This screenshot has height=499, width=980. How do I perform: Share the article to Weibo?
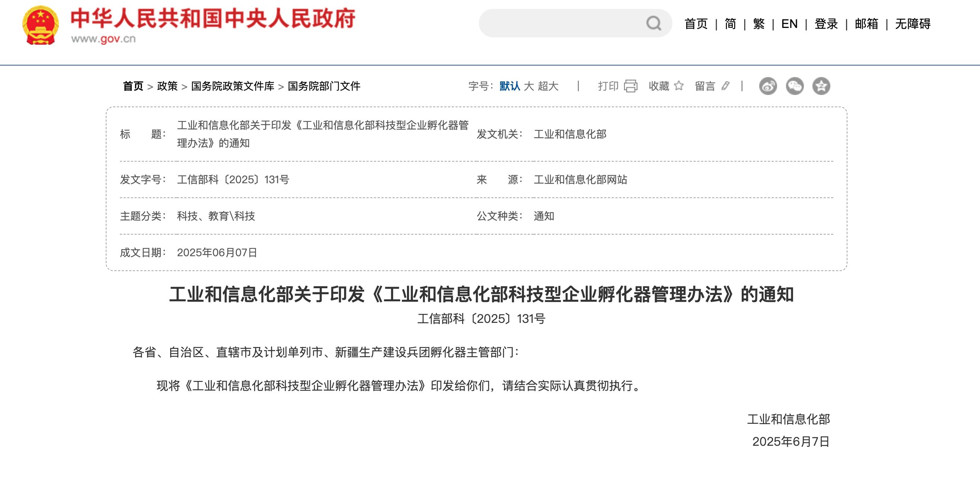click(769, 87)
